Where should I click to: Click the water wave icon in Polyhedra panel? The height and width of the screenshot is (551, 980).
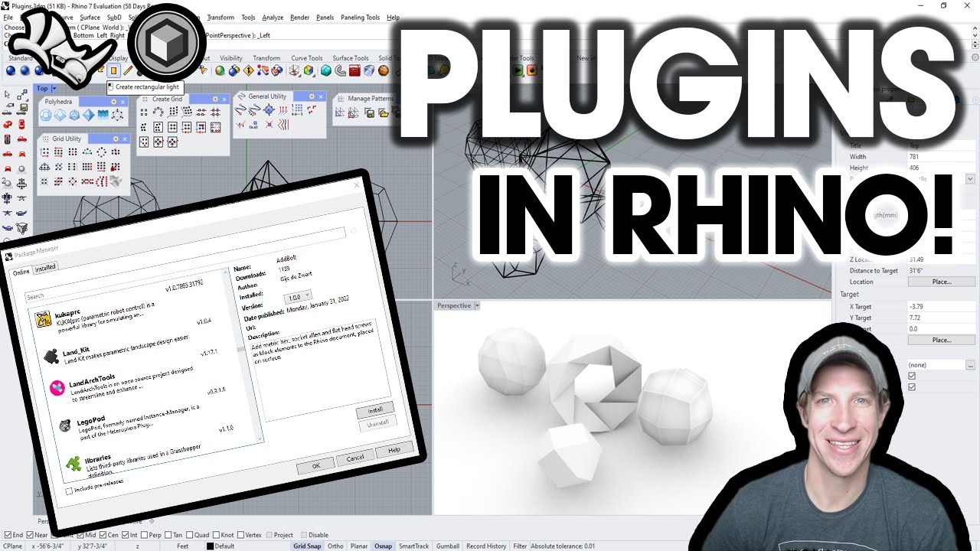click(103, 115)
